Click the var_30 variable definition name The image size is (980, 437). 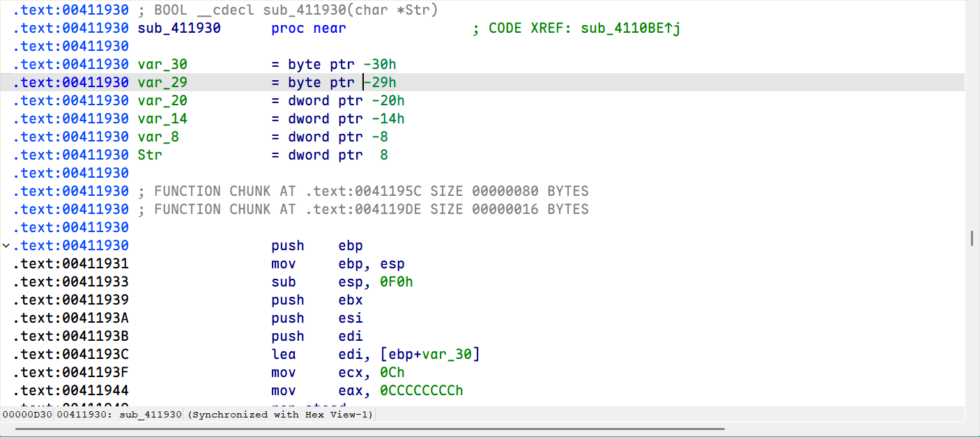click(x=162, y=64)
